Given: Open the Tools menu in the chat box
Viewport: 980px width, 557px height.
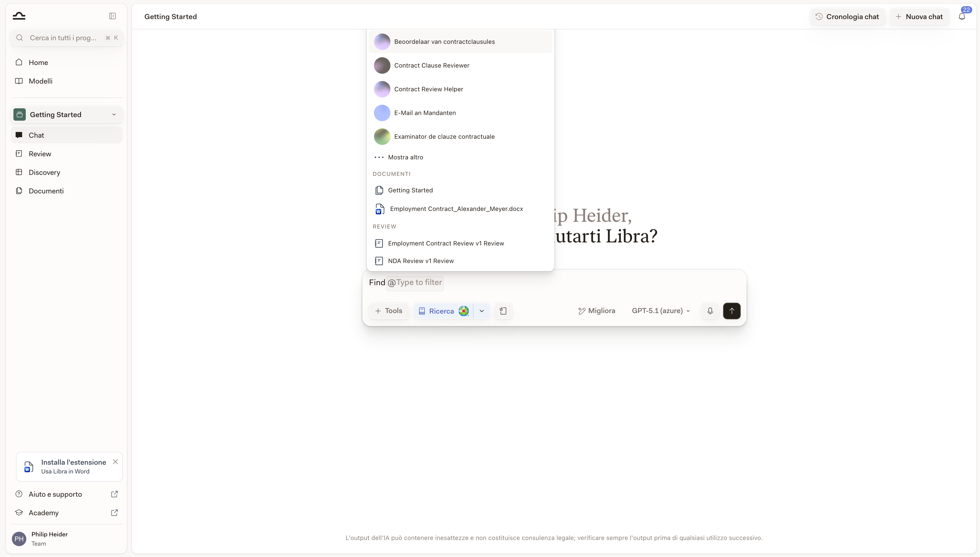Looking at the screenshot, I should pos(389,311).
